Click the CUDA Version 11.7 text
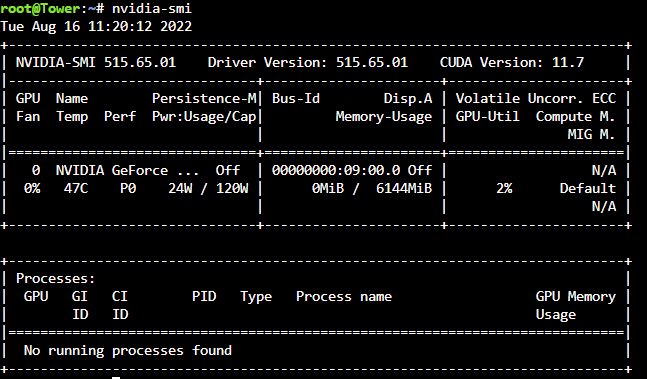The height and width of the screenshot is (379, 647). (x=512, y=62)
